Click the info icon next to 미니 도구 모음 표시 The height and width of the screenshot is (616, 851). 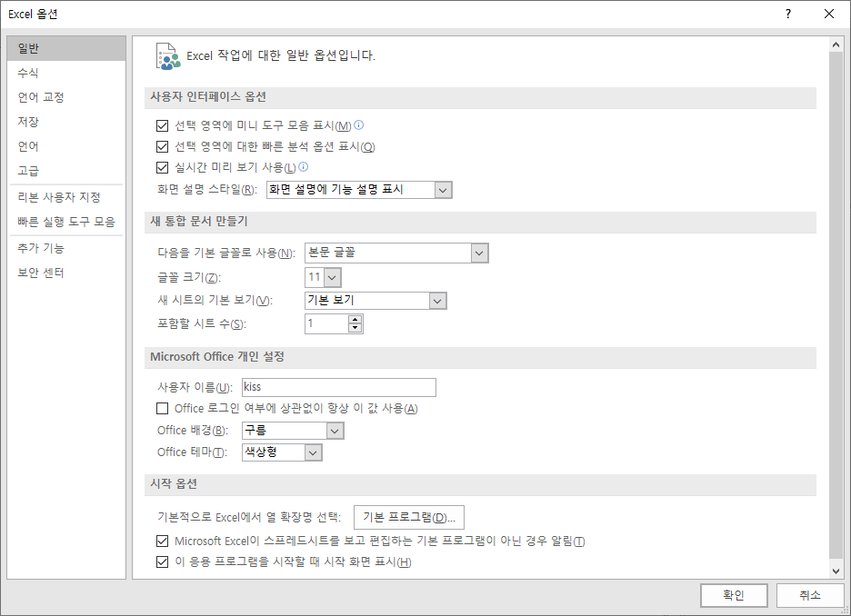pyautogui.click(x=359, y=125)
